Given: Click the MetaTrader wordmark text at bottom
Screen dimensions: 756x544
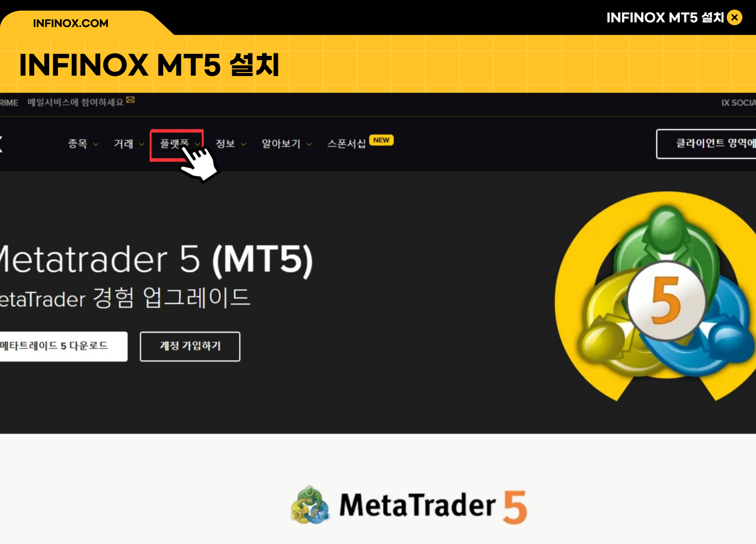Looking at the screenshot, I should pyautogui.click(x=418, y=505).
